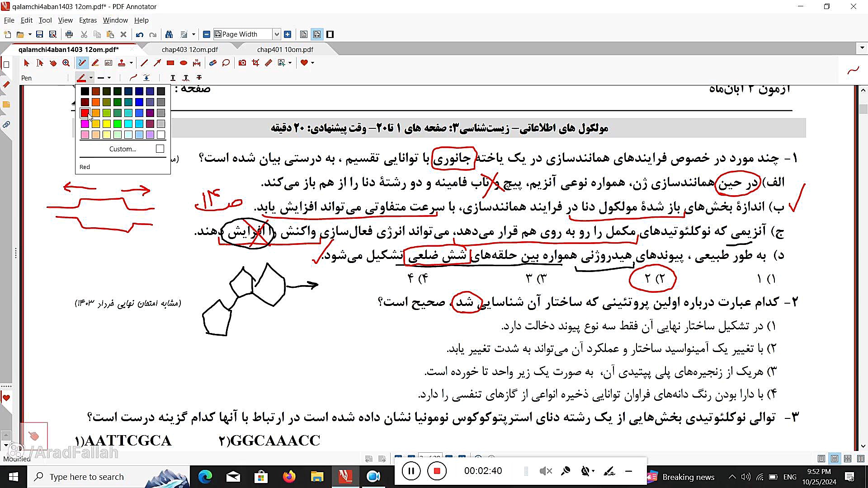Open the Extras menu
Image resolution: width=868 pixels, height=488 pixels.
pyautogui.click(x=88, y=20)
